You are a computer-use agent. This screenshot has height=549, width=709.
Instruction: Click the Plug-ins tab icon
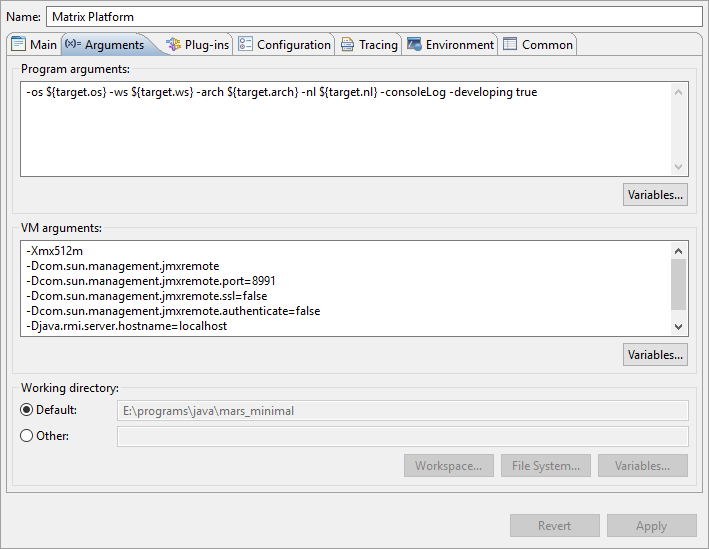(x=173, y=45)
